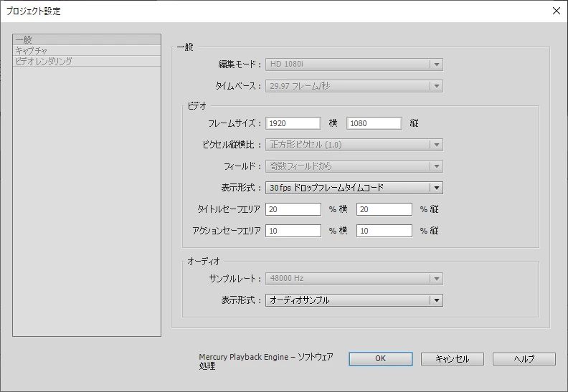The width and height of the screenshot is (568, 392).
Task: Click the キャンセル button
Action: coord(452,359)
